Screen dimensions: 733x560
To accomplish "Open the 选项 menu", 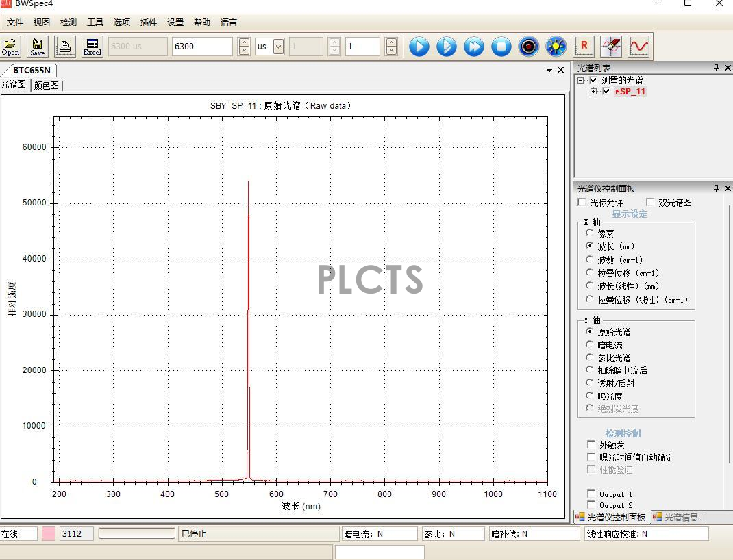I will 121,23.
